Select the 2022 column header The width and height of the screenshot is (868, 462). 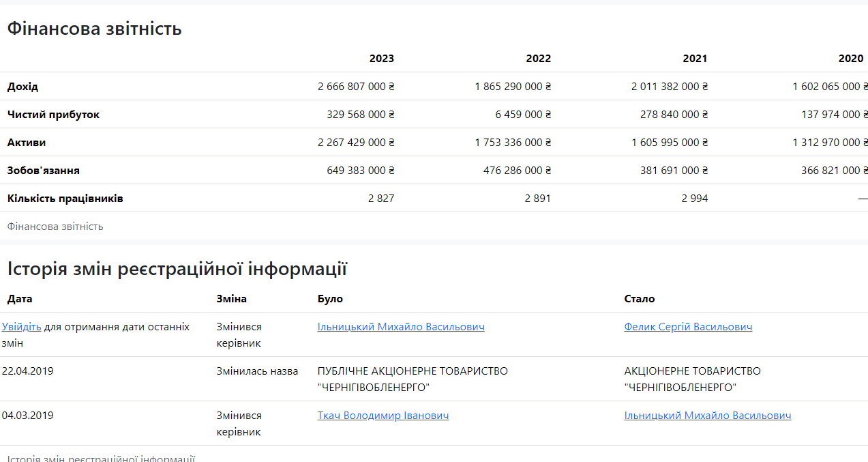click(x=538, y=59)
